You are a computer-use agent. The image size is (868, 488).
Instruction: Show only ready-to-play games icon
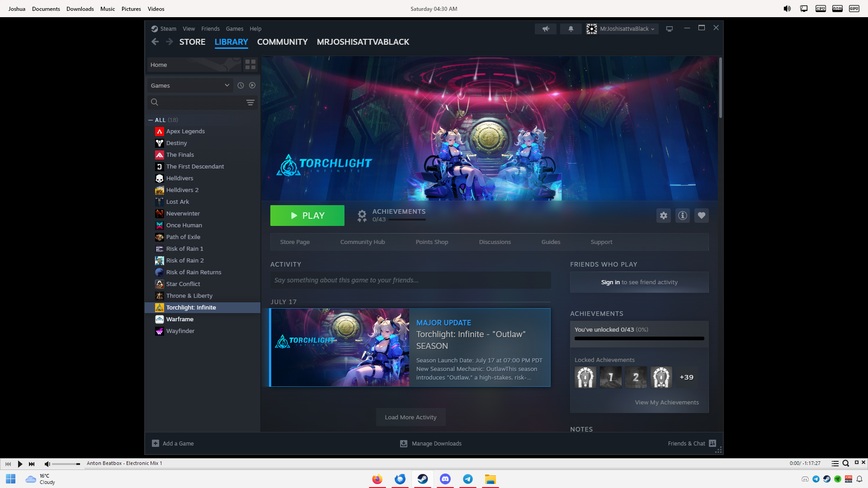point(252,85)
